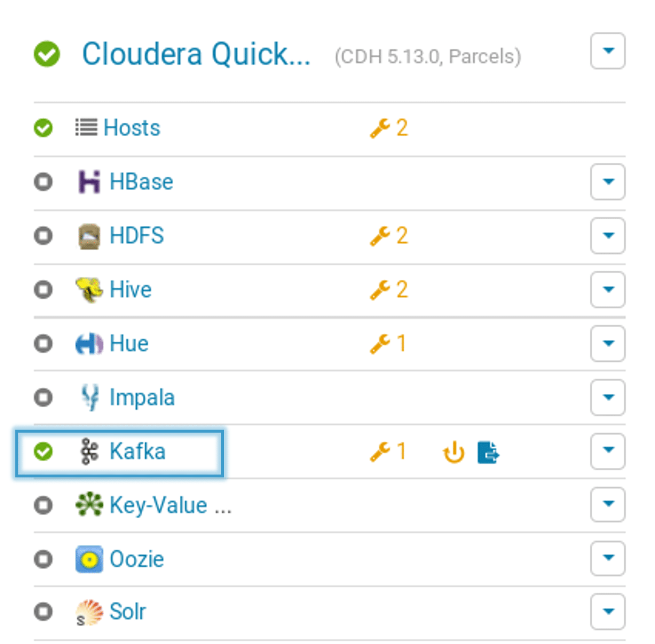The width and height of the screenshot is (655, 644).
Task: Open the Hue configuration issue wrench
Action: [388, 343]
